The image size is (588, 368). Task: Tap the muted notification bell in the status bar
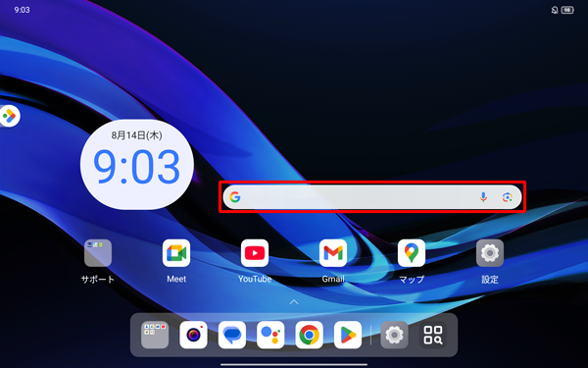[x=555, y=10]
